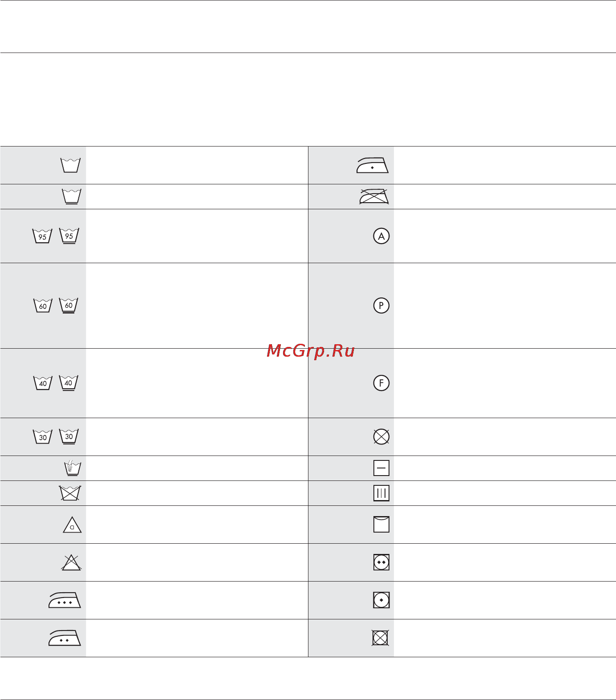
Task: Select the crossed-out bleach triangle
Action: click(x=71, y=562)
